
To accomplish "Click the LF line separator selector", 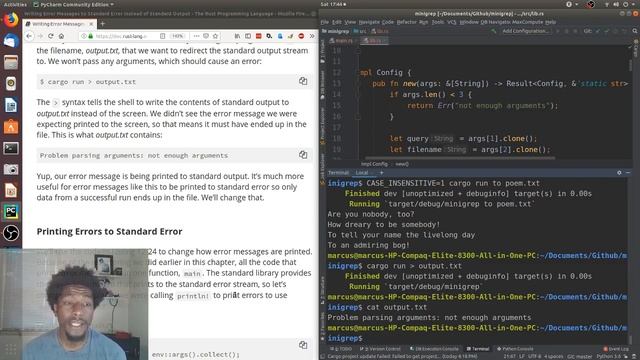I will tap(522, 356).
